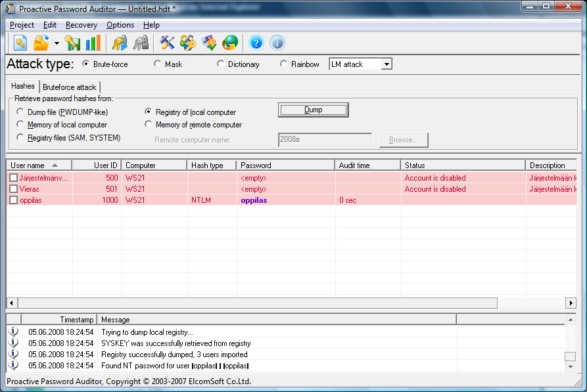This screenshot has height=392, width=587.
Task: Click the application icon in the title bar
Action: tap(10, 9)
